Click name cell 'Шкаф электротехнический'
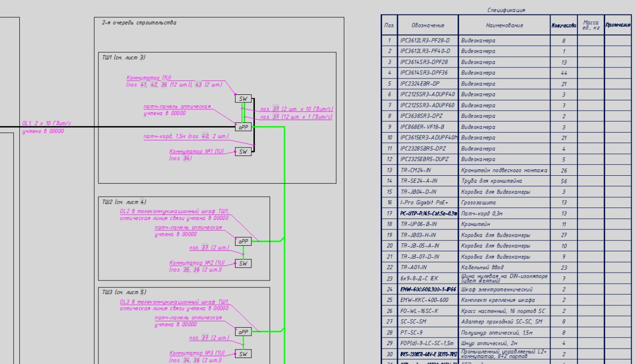Image resolution: width=636 pixels, height=364 pixels. point(504,289)
